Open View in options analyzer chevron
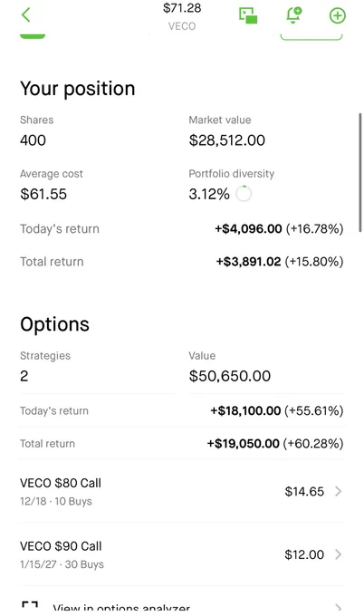 [x=338, y=607]
